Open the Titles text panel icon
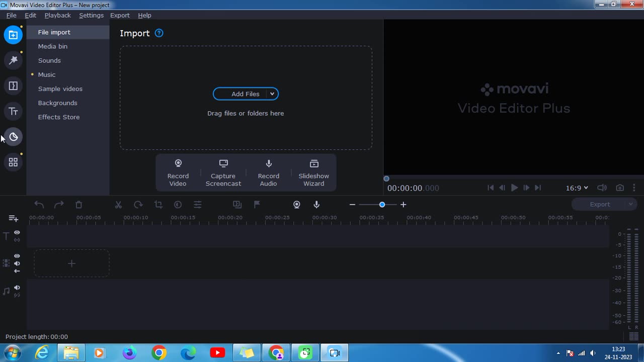Image resolution: width=644 pixels, height=362 pixels. point(13,111)
